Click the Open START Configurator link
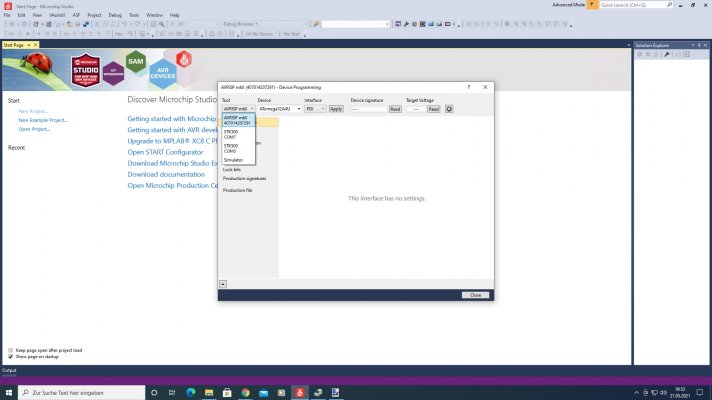This screenshot has height=400, width=712. pos(165,152)
